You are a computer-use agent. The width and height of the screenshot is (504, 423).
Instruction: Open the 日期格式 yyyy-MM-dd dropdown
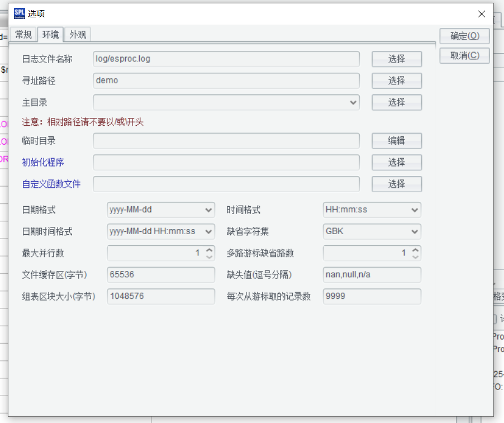[x=161, y=210]
